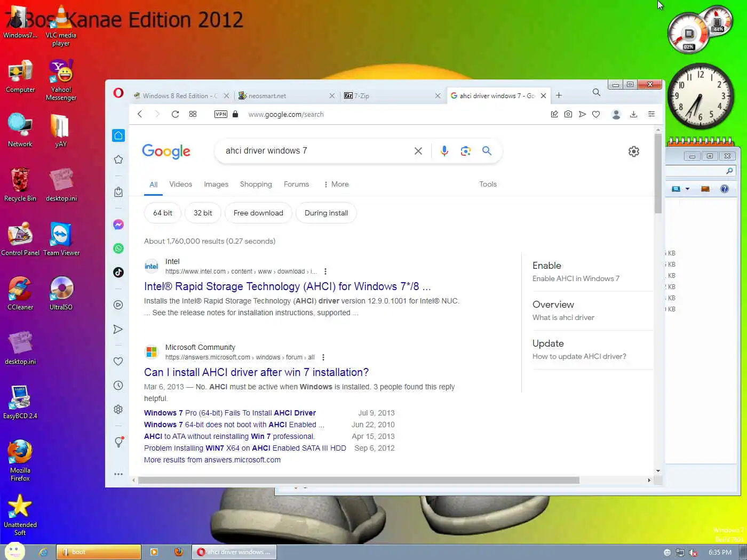Open History clock icon in sidebar

pyautogui.click(x=118, y=385)
